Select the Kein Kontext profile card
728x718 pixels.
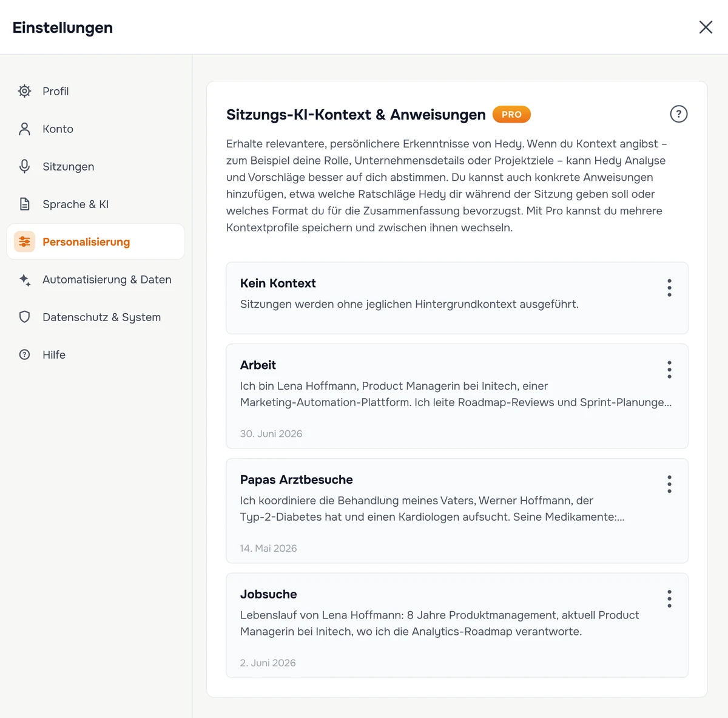(x=457, y=298)
